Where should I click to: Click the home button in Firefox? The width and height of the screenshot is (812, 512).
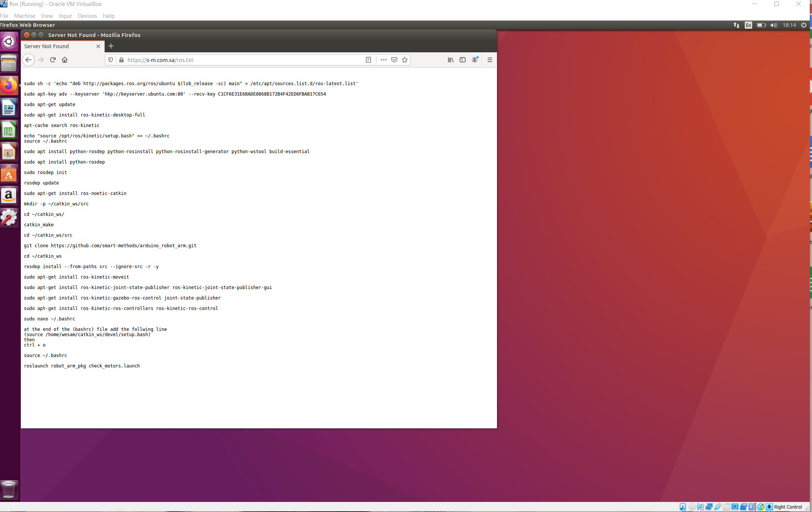point(64,60)
